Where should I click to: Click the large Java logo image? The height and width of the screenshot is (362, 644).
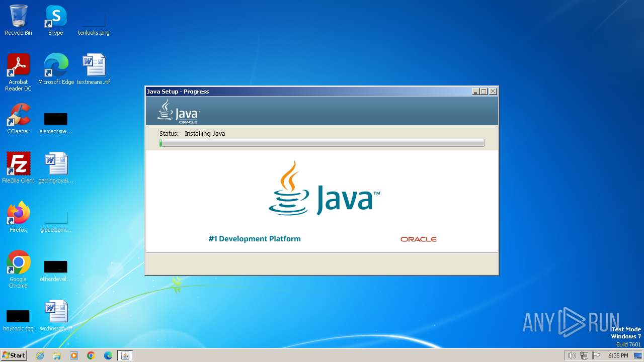(324, 188)
